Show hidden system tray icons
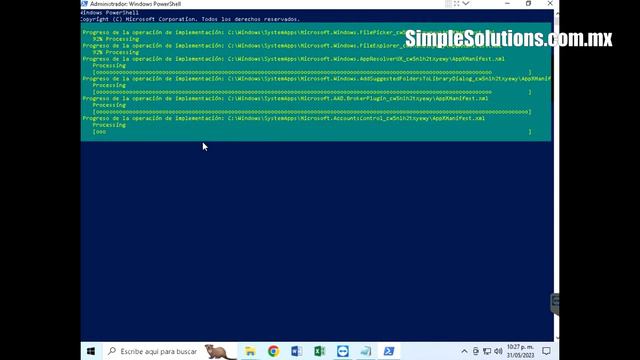640x360 pixels. click(x=464, y=351)
